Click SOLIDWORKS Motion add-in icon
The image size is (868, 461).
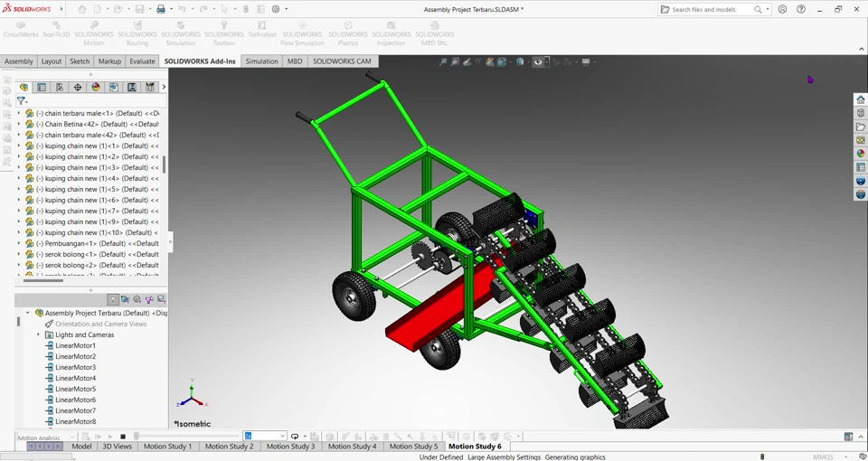[94, 33]
